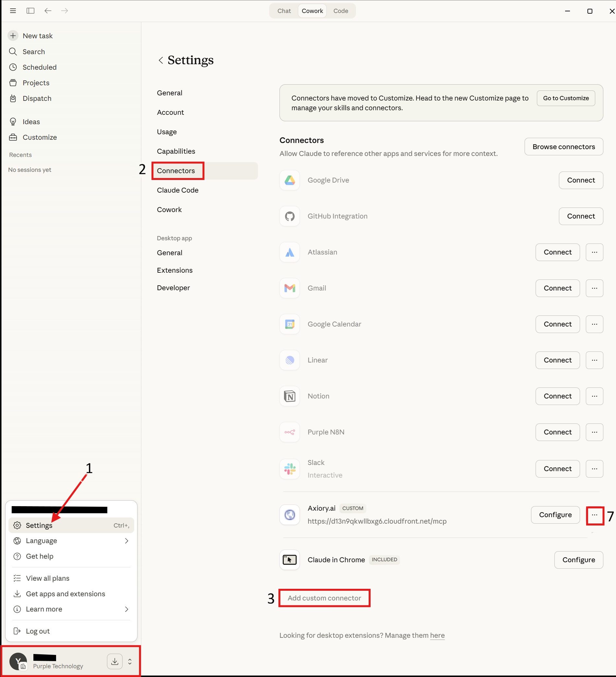Screen dimensions: 616x677
Task: Open Usage settings section
Action: coord(167,132)
